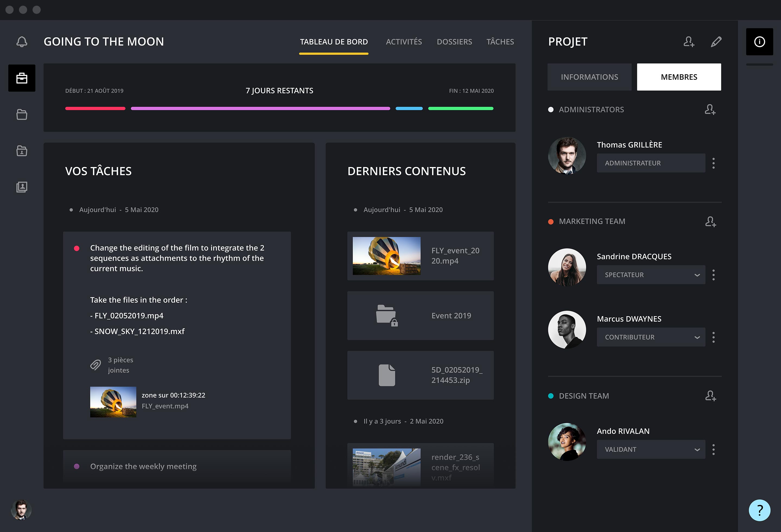
Task: Open the contacts gallery icon in sidebar
Action: [x=22, y=187]
